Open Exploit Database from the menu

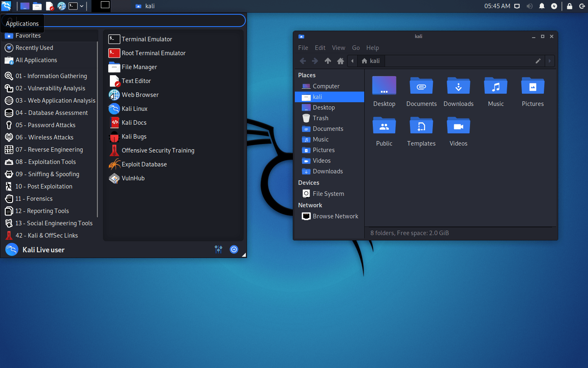(x=144, y=164)
